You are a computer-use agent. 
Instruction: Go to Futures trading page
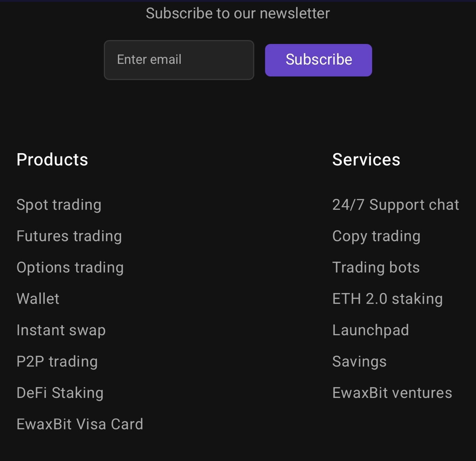click(x=69, y=236)
